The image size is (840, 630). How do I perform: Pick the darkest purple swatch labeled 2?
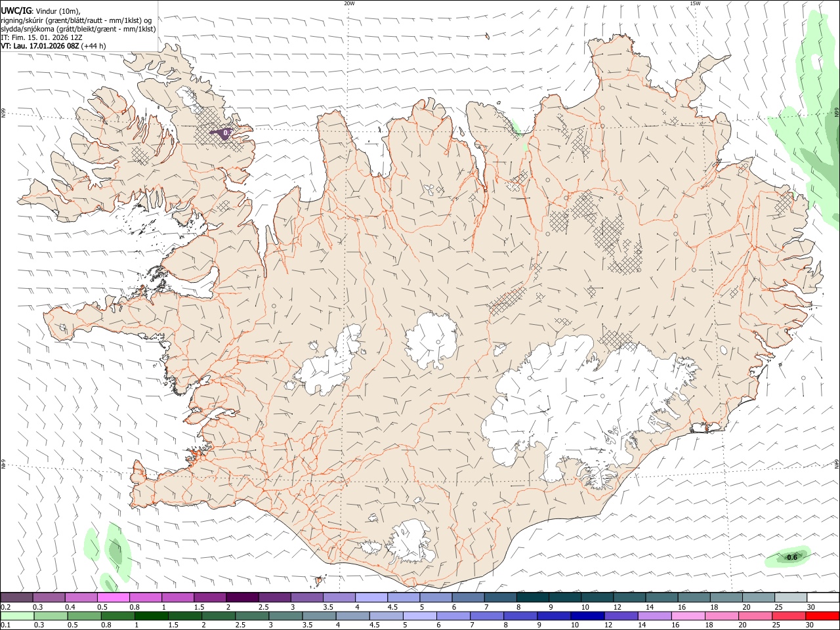[x=242, y=597]
